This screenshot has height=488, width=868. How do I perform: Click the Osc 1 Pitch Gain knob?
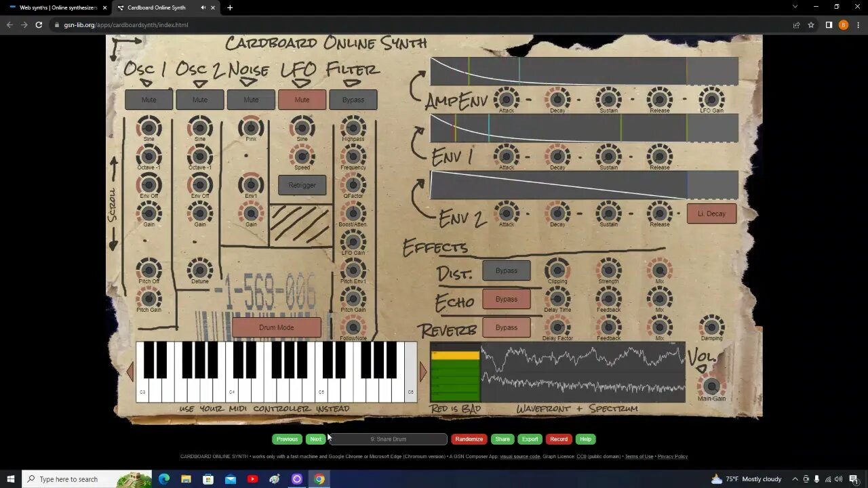(149, 298)
